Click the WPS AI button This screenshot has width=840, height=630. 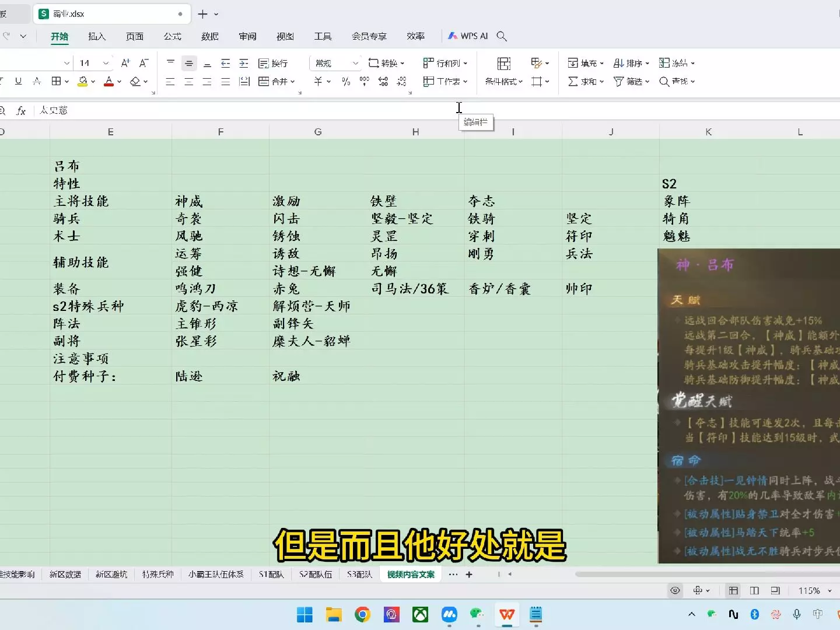(468, 36)
